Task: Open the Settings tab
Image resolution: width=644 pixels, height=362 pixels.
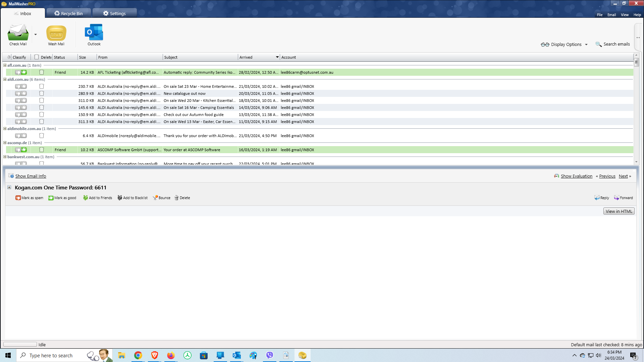Action: [114, 13]
